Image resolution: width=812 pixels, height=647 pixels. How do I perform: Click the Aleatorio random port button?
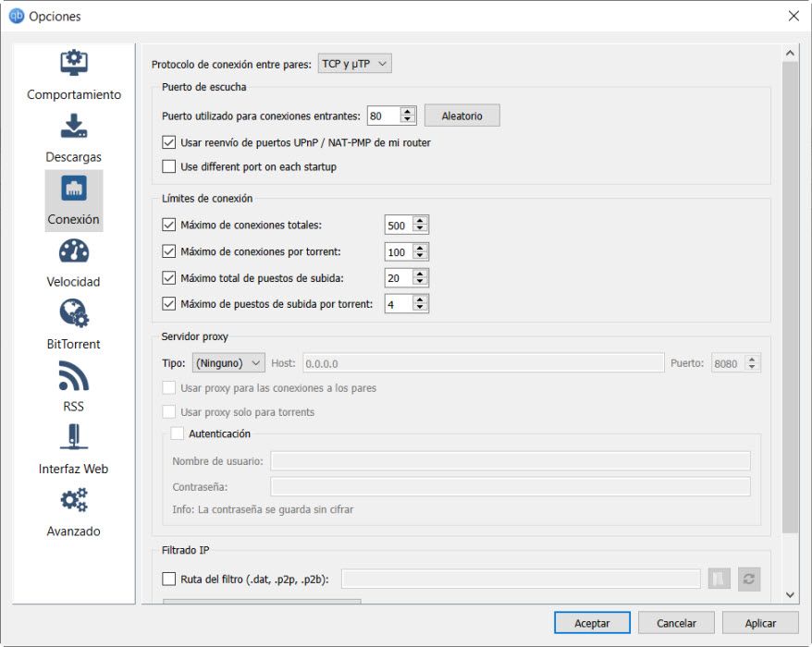click(461, 116)
